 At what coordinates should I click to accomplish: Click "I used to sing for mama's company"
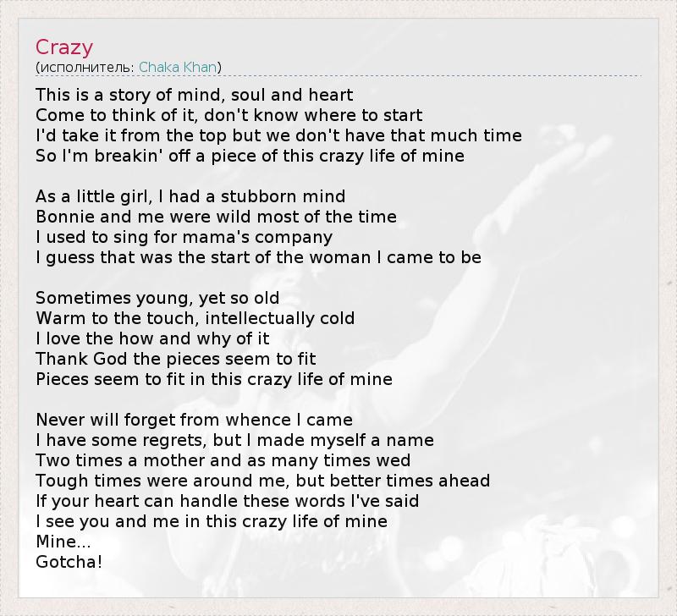tap(184, 237)
